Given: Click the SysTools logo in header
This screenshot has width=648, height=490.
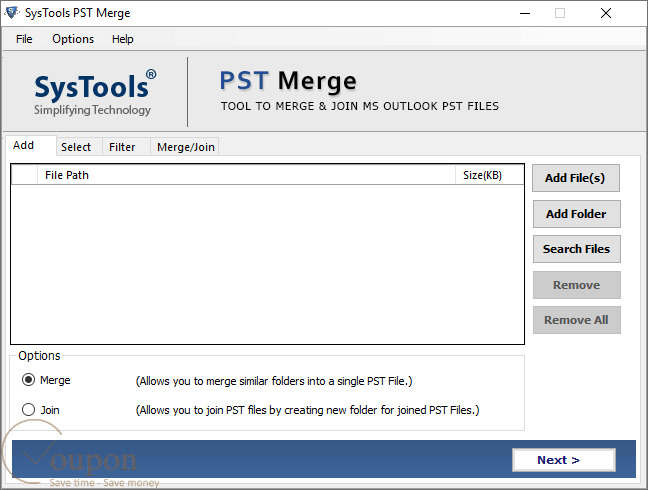Looking at the screenshot, I should coord(95,92).
